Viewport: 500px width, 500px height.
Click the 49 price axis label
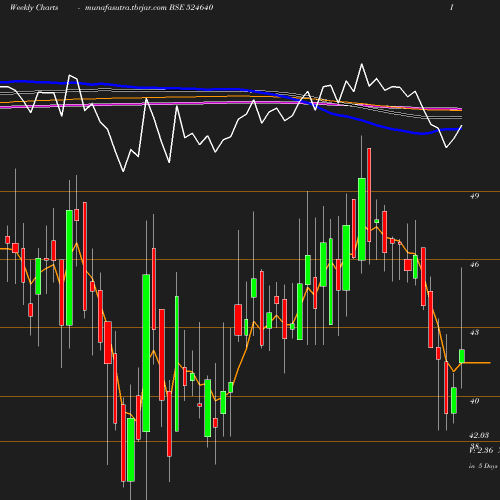tap(474, 196)
